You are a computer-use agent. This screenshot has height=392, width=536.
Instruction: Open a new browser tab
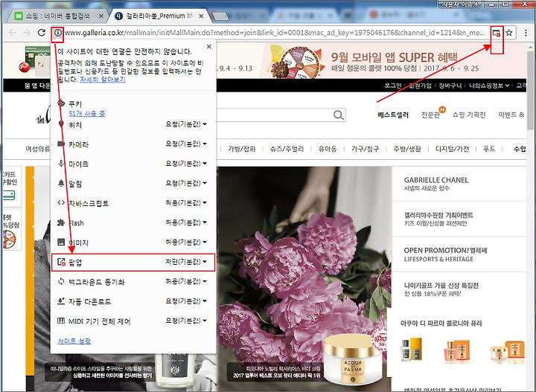pyautogui.click(x=220, y=16)
